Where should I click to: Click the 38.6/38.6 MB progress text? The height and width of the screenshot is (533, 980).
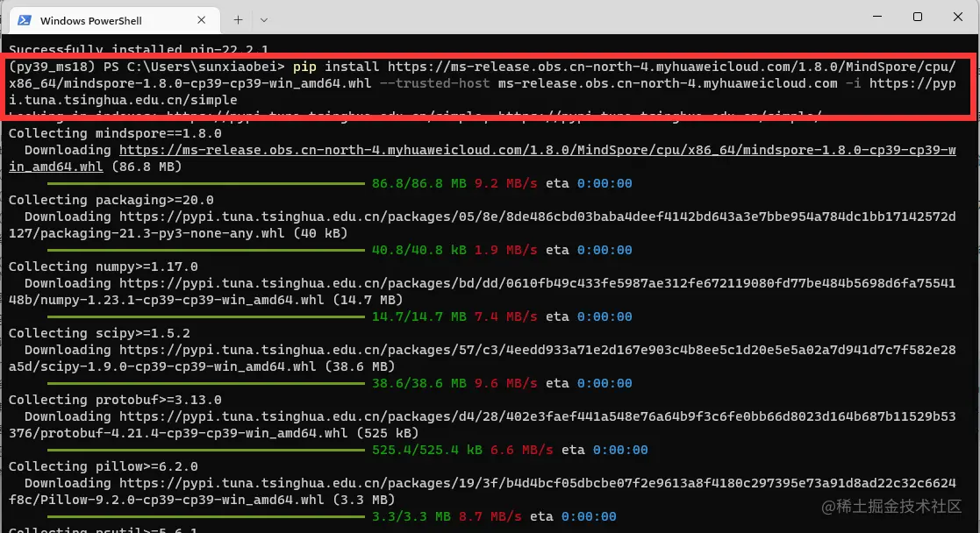tap(418, 383)
